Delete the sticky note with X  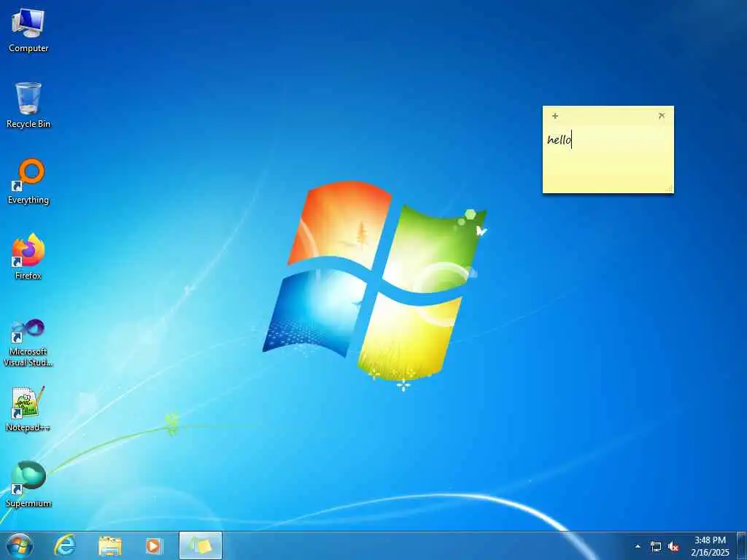[661, 116]
